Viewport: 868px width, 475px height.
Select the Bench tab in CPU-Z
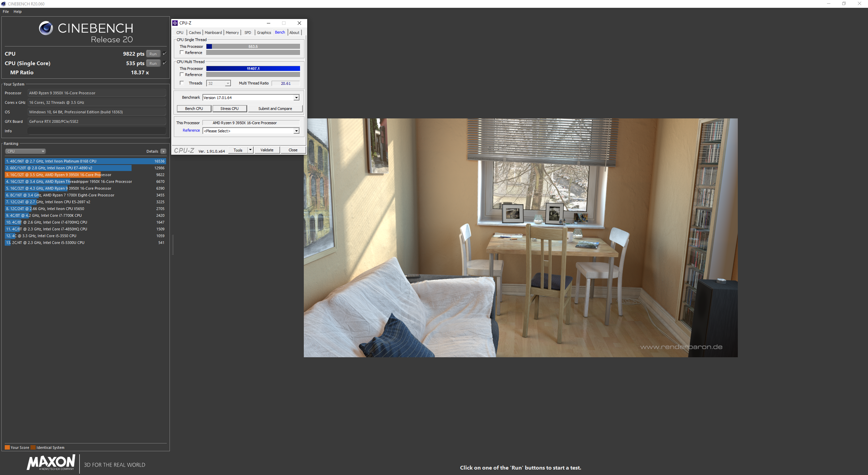280,32
